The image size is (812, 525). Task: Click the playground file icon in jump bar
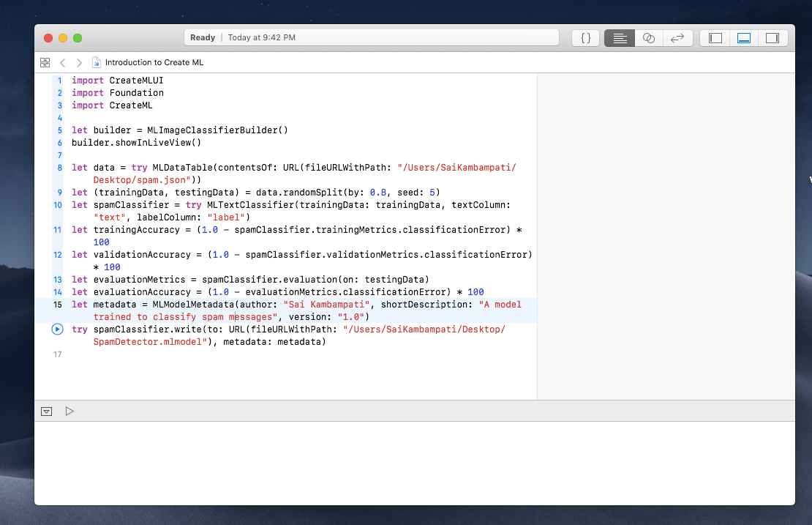[97, 63]
